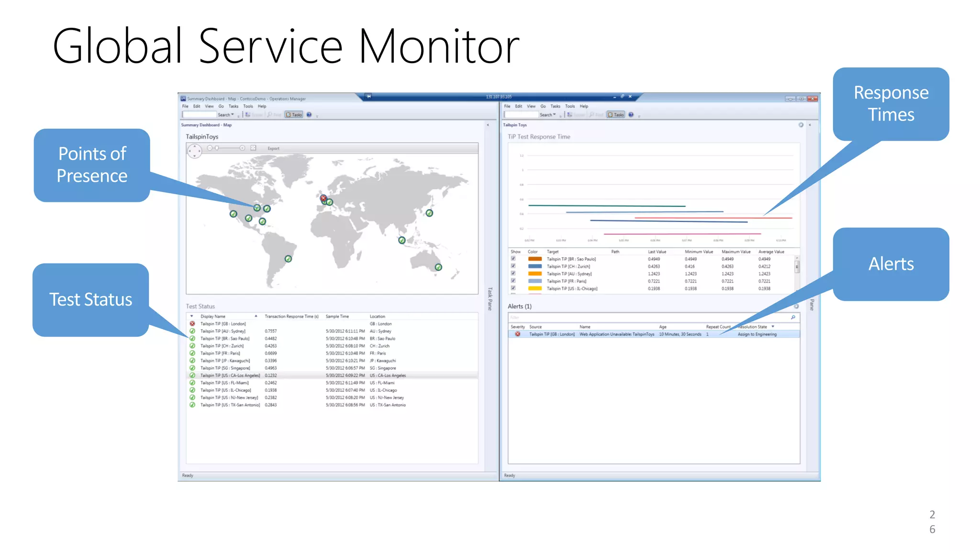Viewport: 980px width, 551px height.
Task: Open the Resolution State column filter arrow
Action: pos(773,327)
